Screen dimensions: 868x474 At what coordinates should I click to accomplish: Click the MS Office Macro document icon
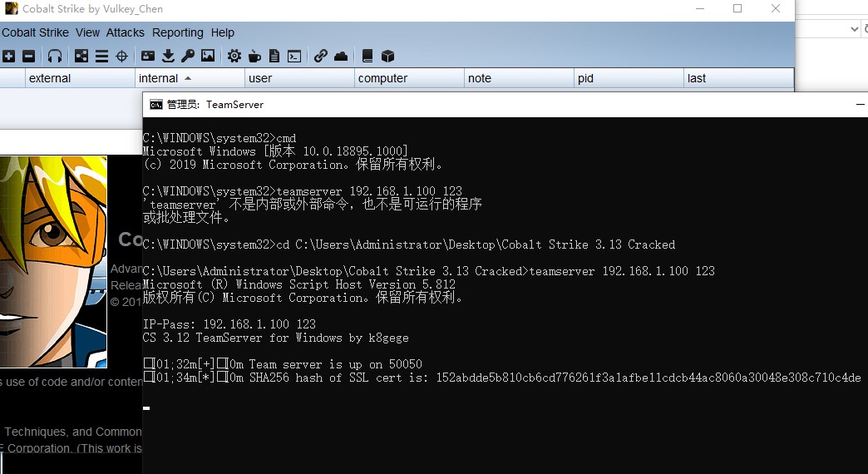(274, 56)
